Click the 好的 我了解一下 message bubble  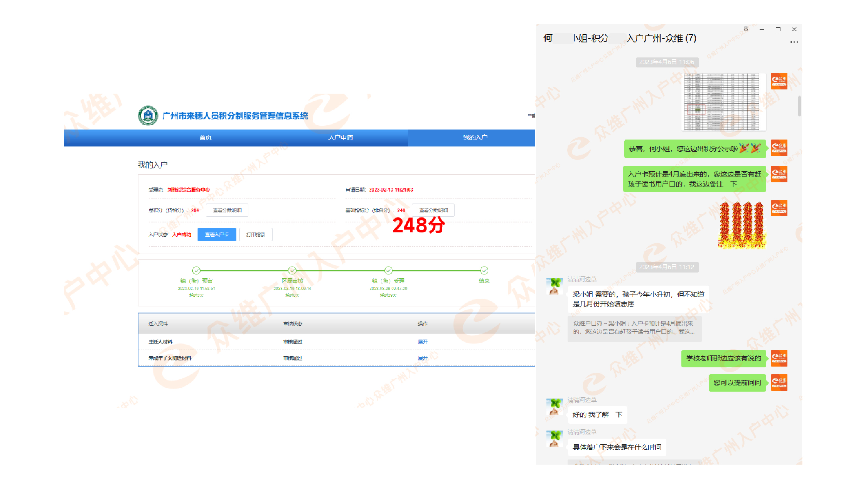[x=597, y=415]
